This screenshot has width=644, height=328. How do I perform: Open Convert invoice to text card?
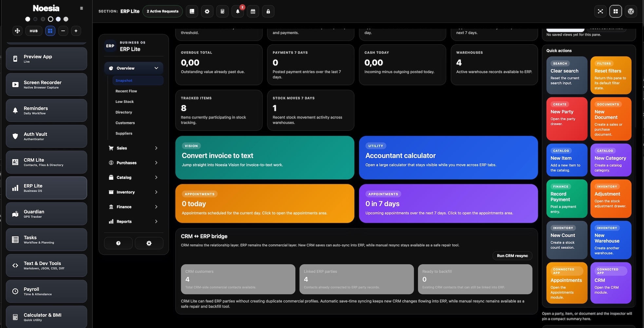click(265, 158)
